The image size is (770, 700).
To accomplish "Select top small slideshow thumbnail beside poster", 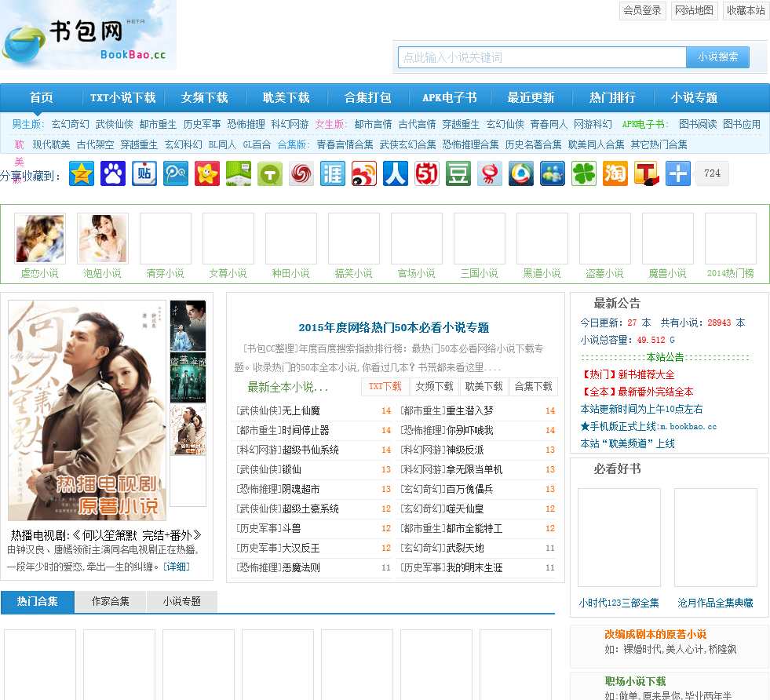I will point(188,326).
